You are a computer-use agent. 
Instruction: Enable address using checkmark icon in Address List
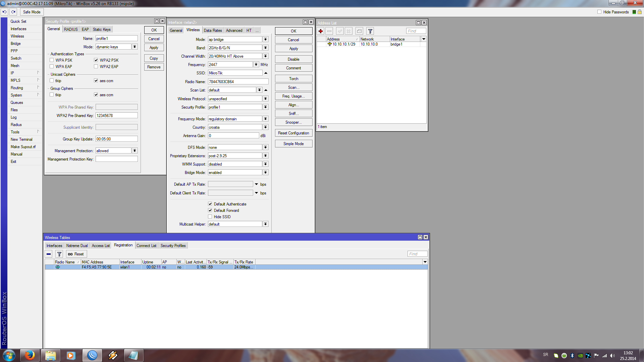[340, 31]
